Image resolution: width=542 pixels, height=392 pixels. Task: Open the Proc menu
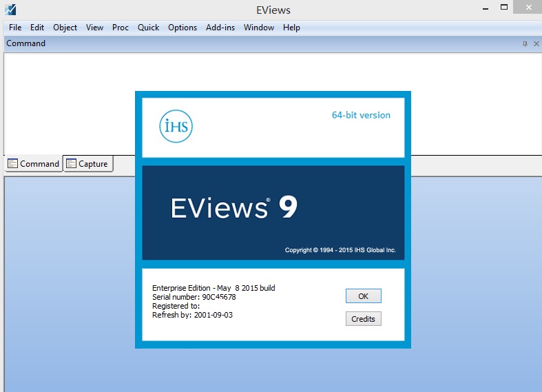[x=121, y=28]
